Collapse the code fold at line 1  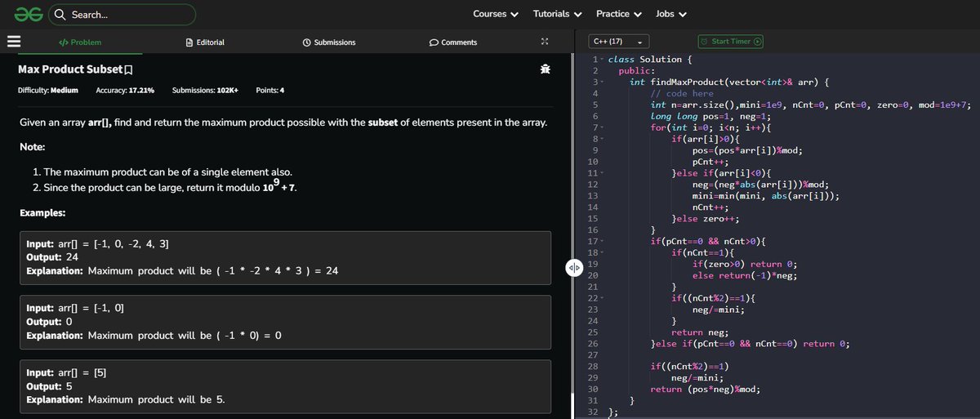[602, 60]
